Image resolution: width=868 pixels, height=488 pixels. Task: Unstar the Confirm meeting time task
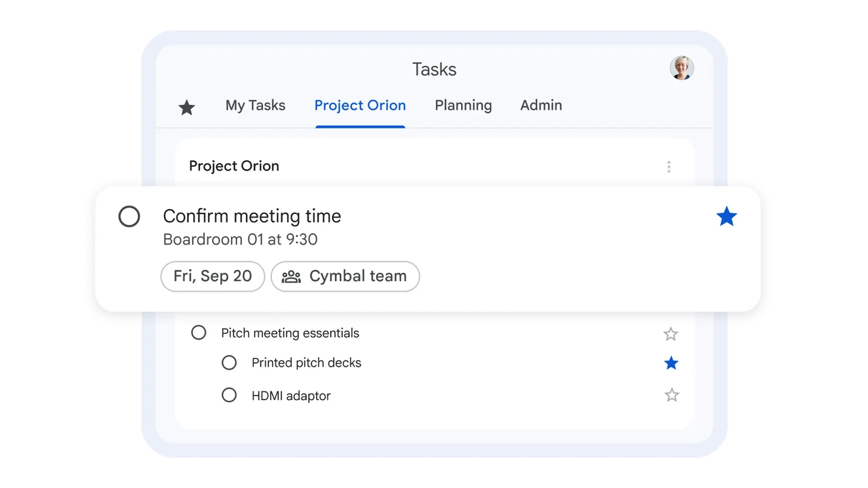726,216
